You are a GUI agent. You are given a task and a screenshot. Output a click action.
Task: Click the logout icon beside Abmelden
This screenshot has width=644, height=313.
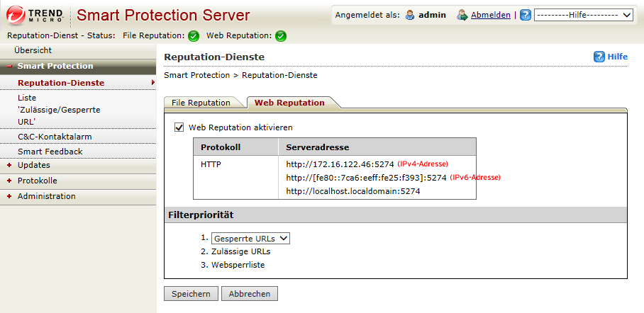click(462, 15)
